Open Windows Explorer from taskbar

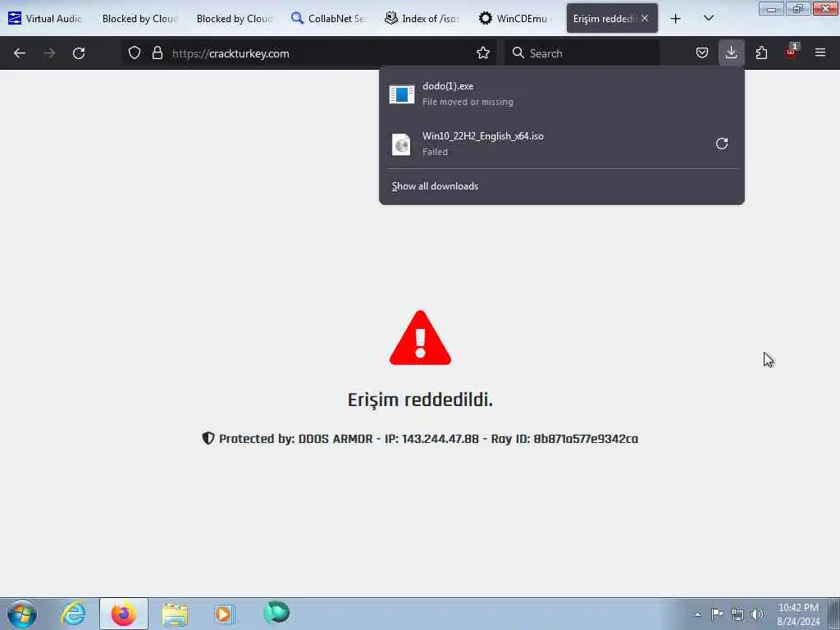click(175, 614)
